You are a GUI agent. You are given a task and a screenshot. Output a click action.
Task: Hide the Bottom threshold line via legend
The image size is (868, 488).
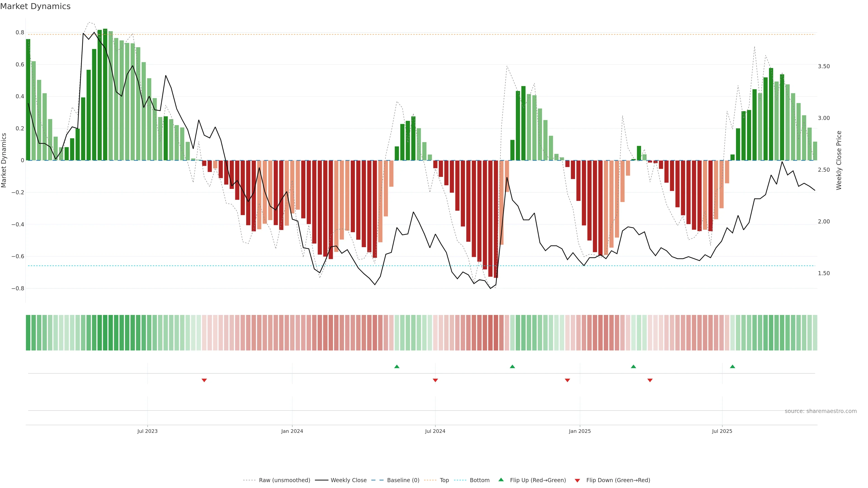pos(479,480)
